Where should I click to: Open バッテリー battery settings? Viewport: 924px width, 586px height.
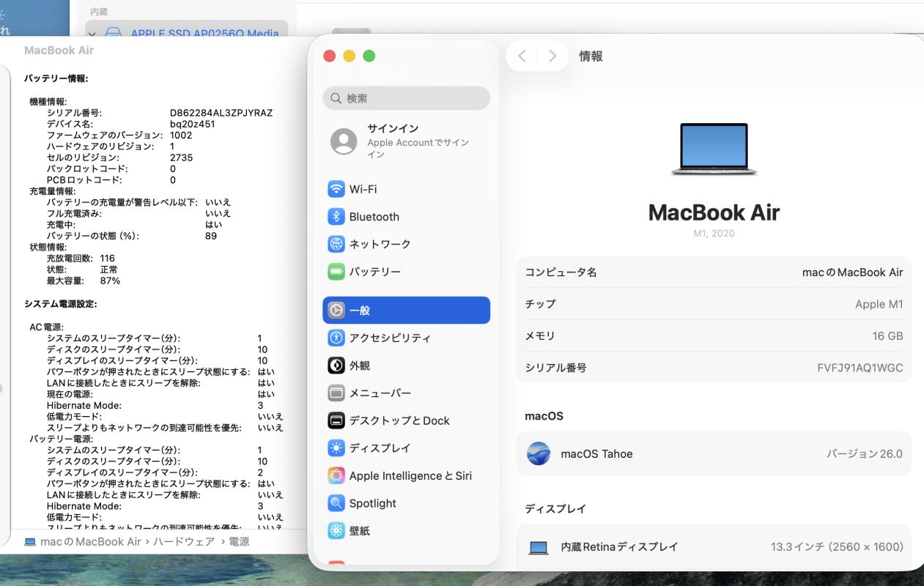coord(374,272)
